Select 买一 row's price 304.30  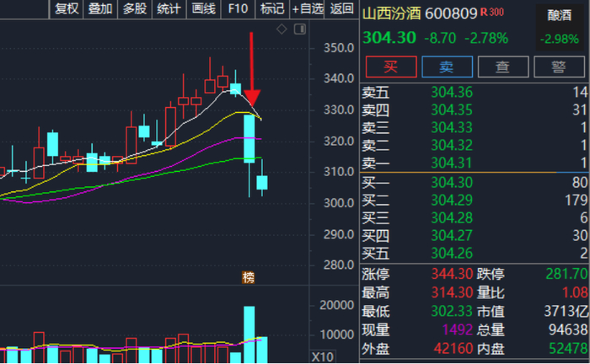(x=452, y=182)
